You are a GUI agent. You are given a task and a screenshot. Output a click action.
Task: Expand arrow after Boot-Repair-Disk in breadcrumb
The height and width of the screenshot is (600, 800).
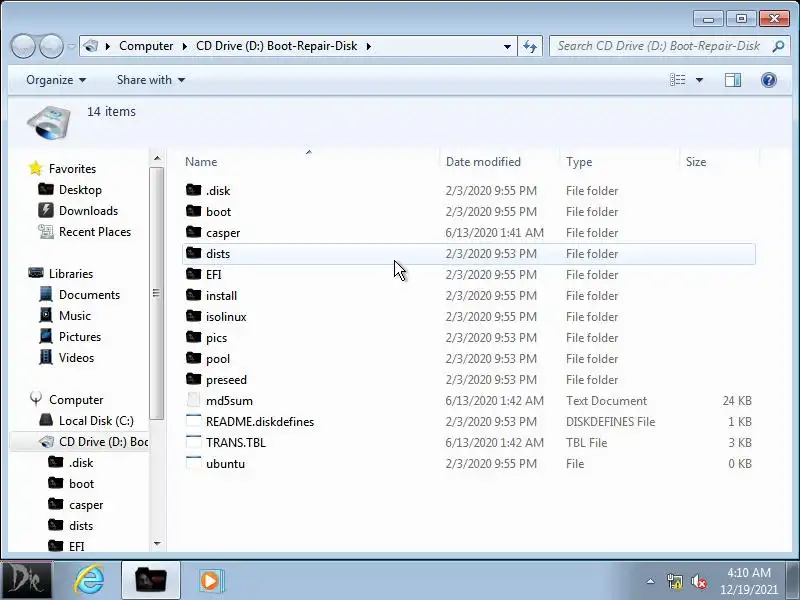368,46
